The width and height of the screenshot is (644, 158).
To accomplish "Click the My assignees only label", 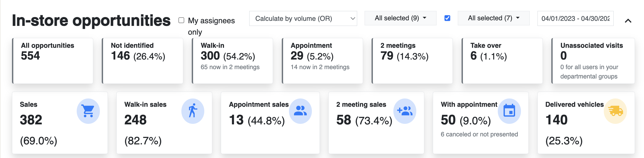I will click(x=211, y=26).
